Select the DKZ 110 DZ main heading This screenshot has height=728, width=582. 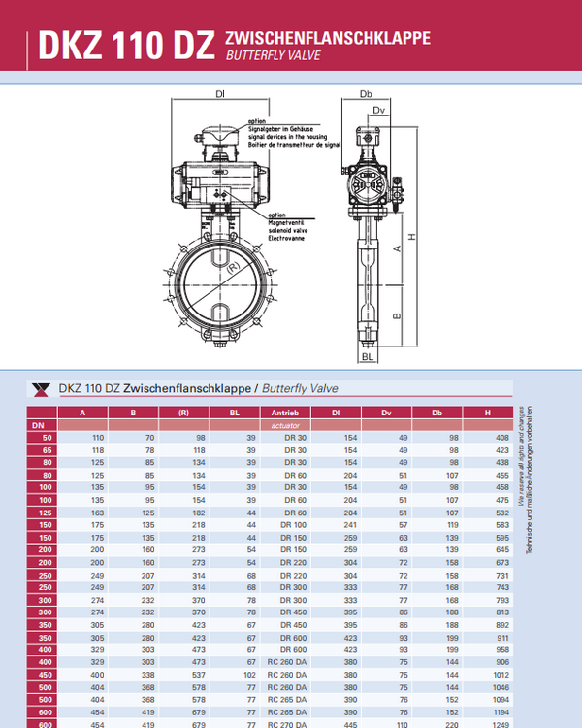tap(126, 46)
